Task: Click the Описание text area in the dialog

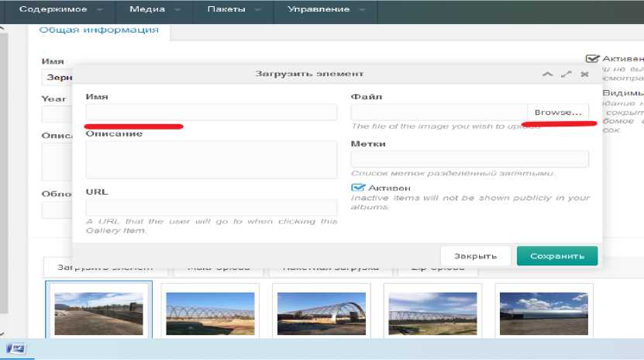Action: pyautogui.click(x=212, y=160)
